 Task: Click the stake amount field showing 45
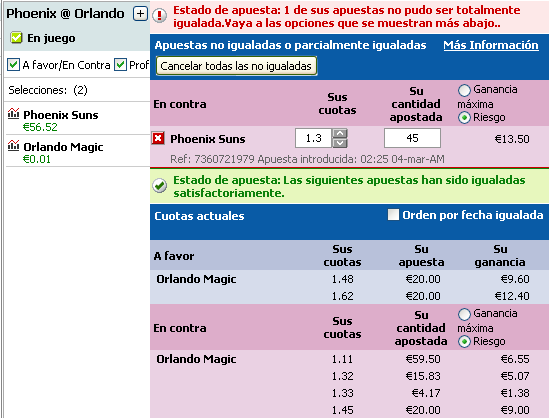(412, 138)
